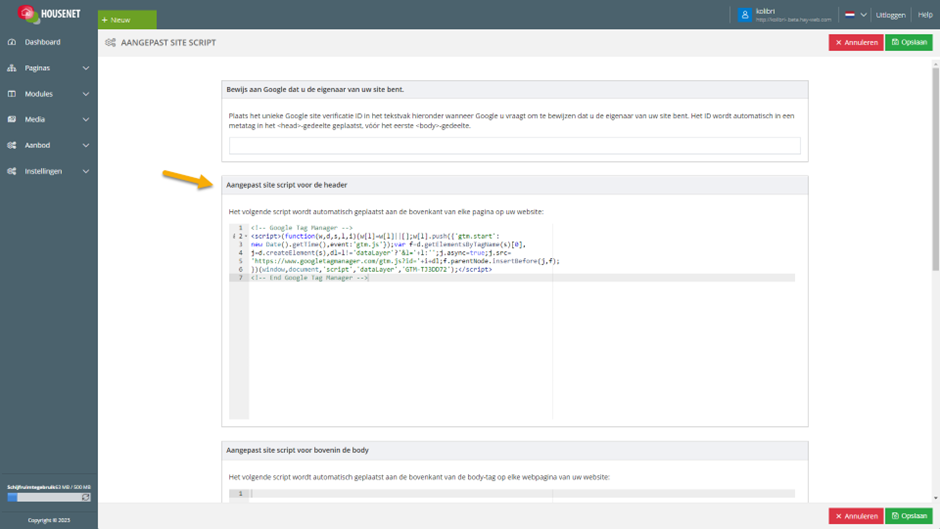Image resolution: width=940 pixels, height=529 pixels.
Task: Click top Opslaan button
Action: click(909, 43)
